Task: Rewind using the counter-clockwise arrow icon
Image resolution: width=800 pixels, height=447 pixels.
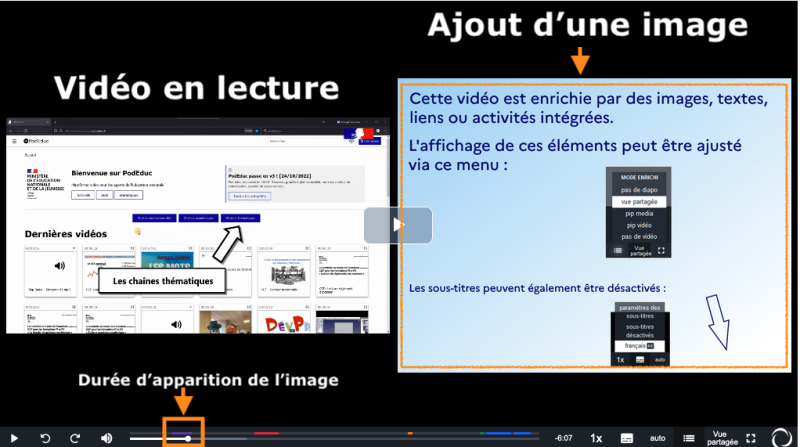Action: click(x=45, y=438)
